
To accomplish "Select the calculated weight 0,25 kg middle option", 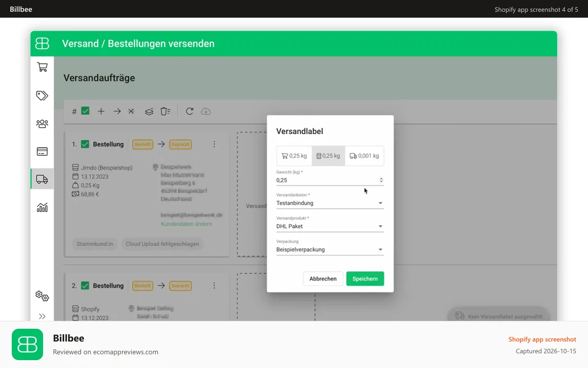I will coord(328,156).
